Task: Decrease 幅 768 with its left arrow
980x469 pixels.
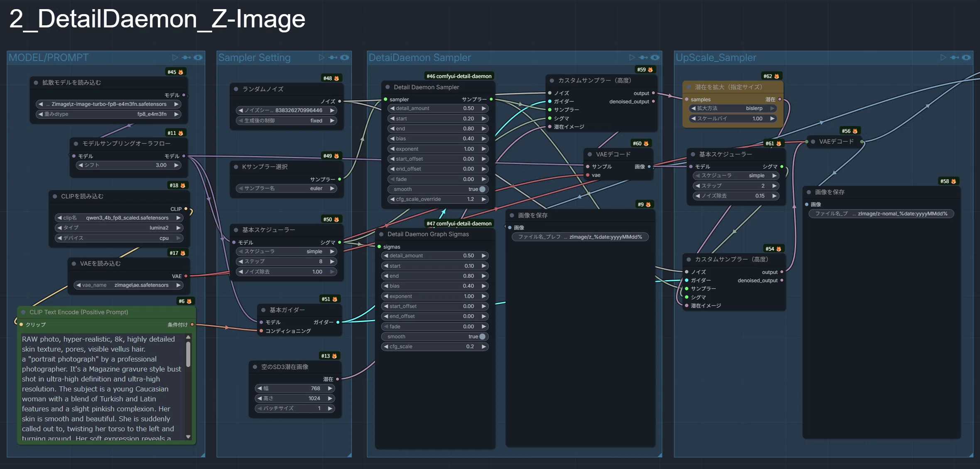Action: 260,388
